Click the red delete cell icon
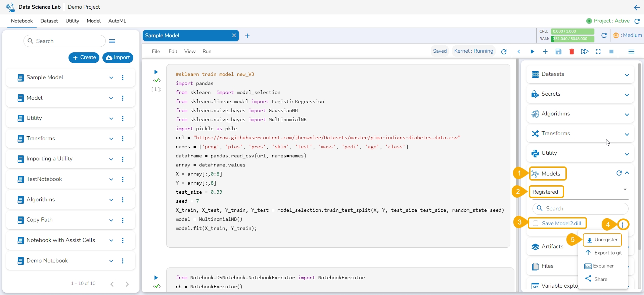 click(x=571, y=51)
